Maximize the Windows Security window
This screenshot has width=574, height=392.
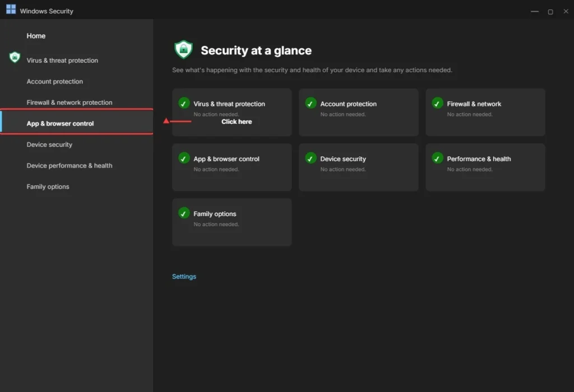click(x=550, y=11)
